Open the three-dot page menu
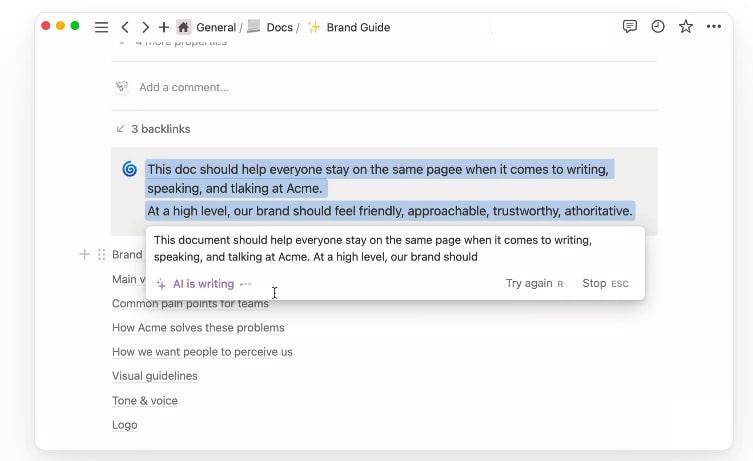This screenshot has width=753, height=461. tap(714, 27)
